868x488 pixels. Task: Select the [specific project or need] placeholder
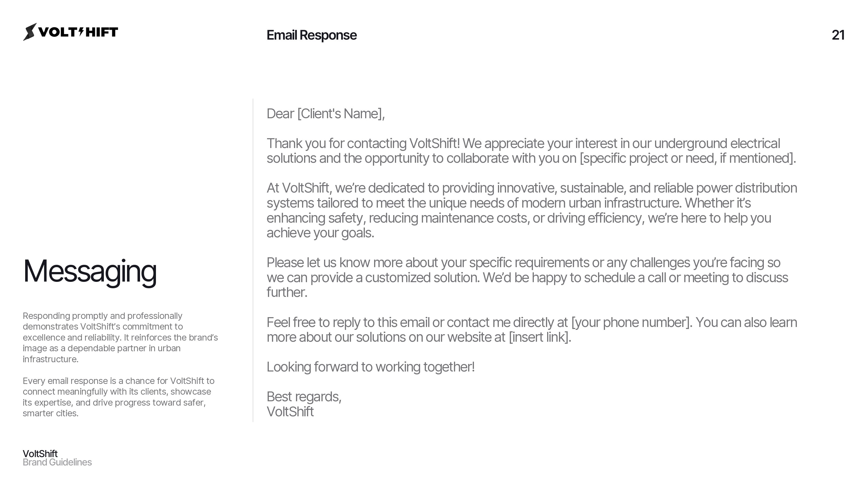tap(687, 158)
